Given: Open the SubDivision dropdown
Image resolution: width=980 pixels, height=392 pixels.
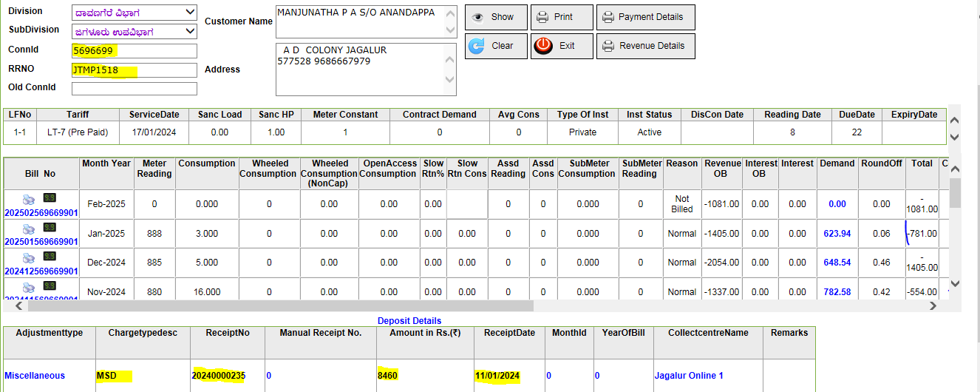Looking at the screenshot, I should tap(135, 31).
